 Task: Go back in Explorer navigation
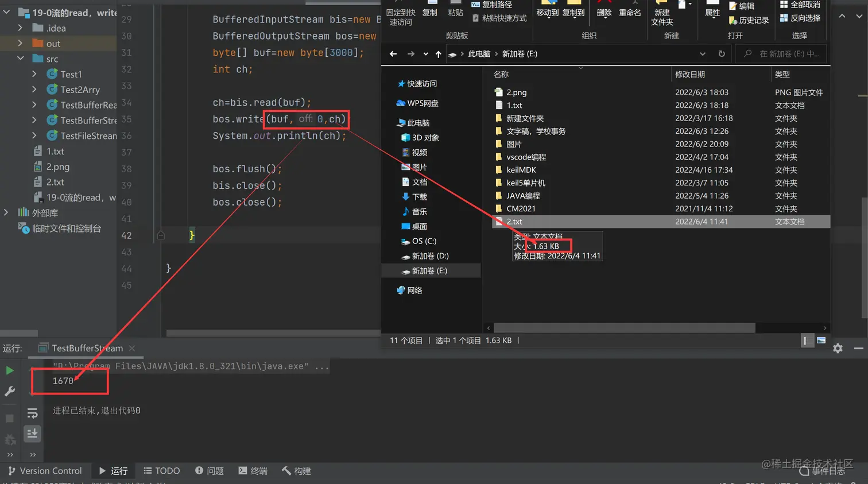pos(393,54)
